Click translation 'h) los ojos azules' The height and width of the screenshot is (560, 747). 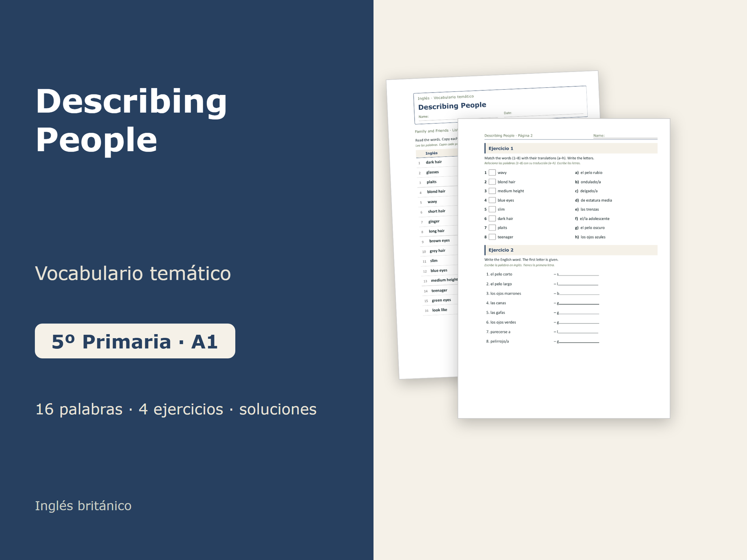pos(590,237)
